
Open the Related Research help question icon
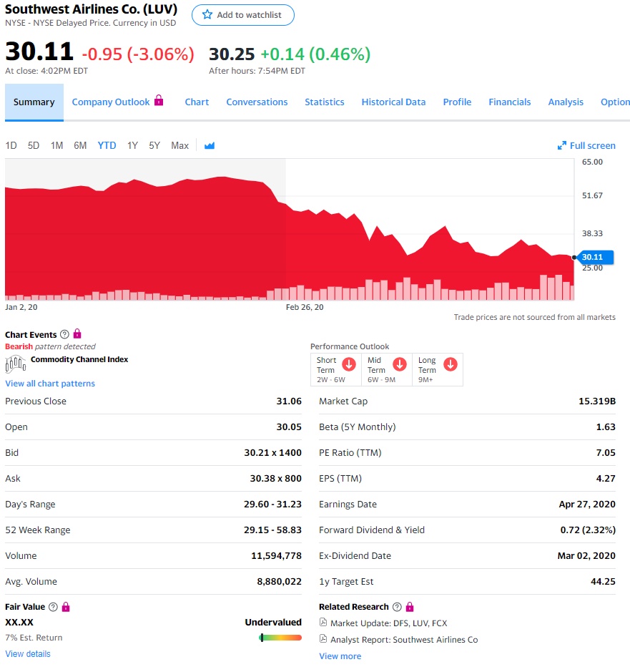coord(397,607)
